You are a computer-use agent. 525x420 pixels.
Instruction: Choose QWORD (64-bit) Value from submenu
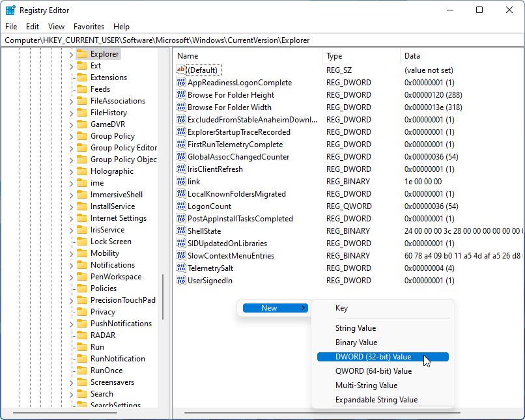coord(383,371)
